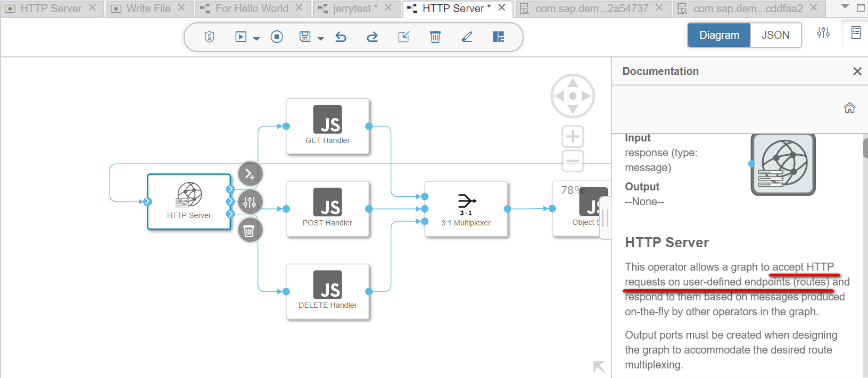This screenshot has height=378, width=868.
Task: Close the active HTTP Server * tab
Action: [x=502, y=8]
